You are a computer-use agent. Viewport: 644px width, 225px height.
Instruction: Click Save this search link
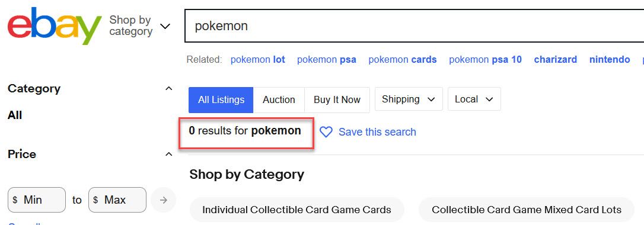377,132
